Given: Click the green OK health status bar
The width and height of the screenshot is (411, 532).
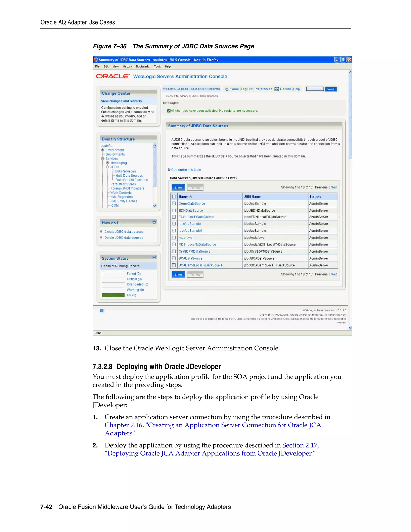Looking at the screenshot, I should tap(113, 295).
